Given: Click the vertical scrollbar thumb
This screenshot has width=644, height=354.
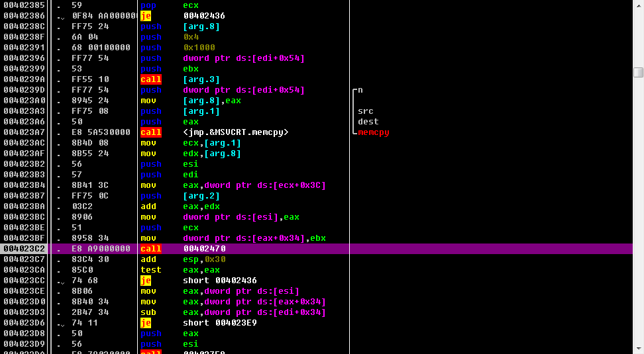Looking at the screenshot, I should point(638,72).
